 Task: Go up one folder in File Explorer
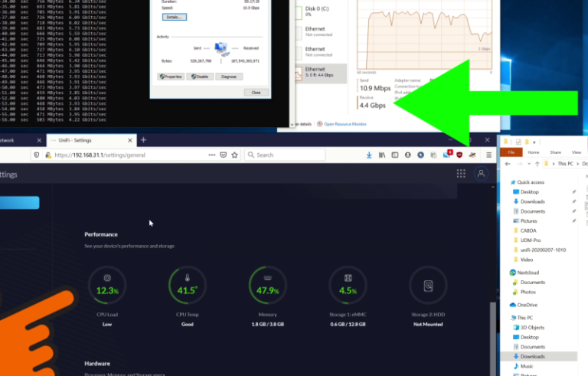(x=537, y=164)
